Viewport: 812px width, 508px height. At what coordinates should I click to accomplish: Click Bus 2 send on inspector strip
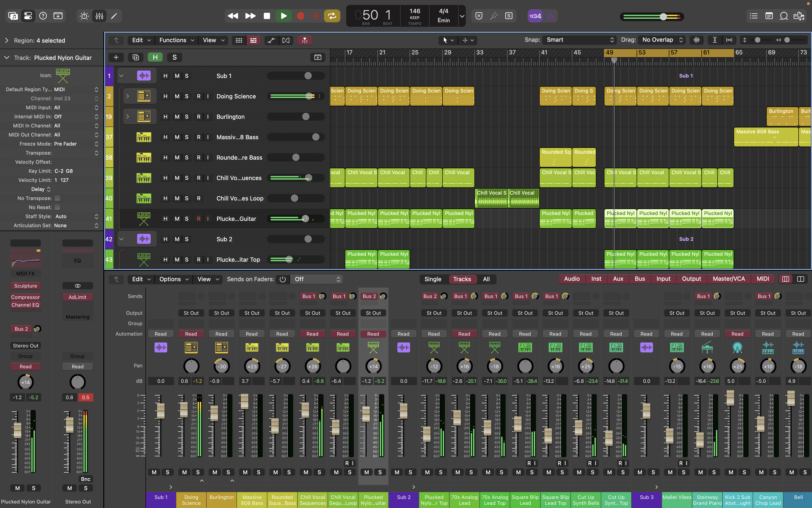click(21, 329)
